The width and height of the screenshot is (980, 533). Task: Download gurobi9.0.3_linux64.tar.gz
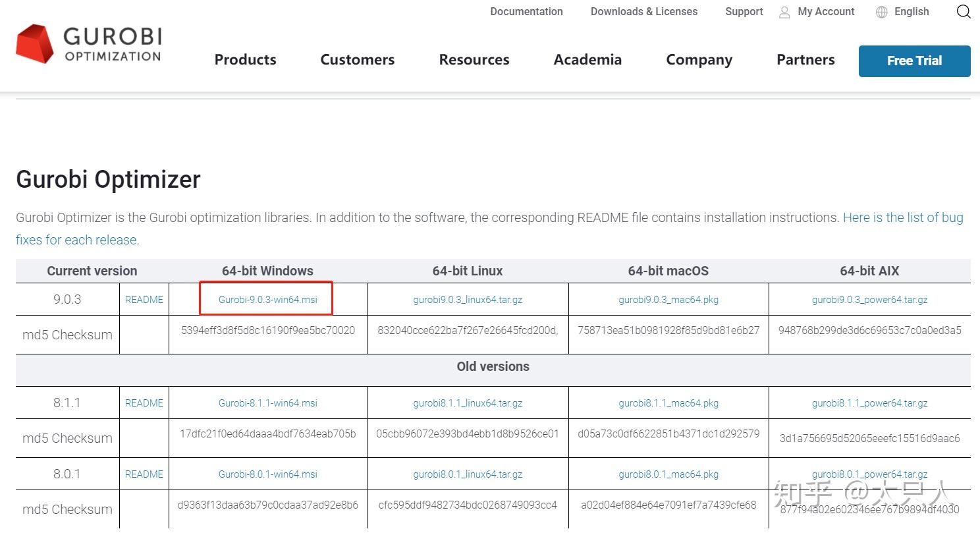click(468, 300)
